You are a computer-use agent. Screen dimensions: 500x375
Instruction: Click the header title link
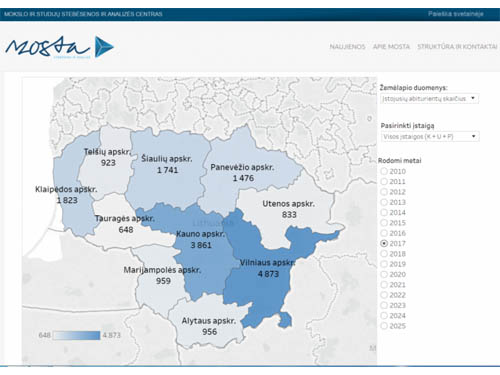[x=83, y=14]
